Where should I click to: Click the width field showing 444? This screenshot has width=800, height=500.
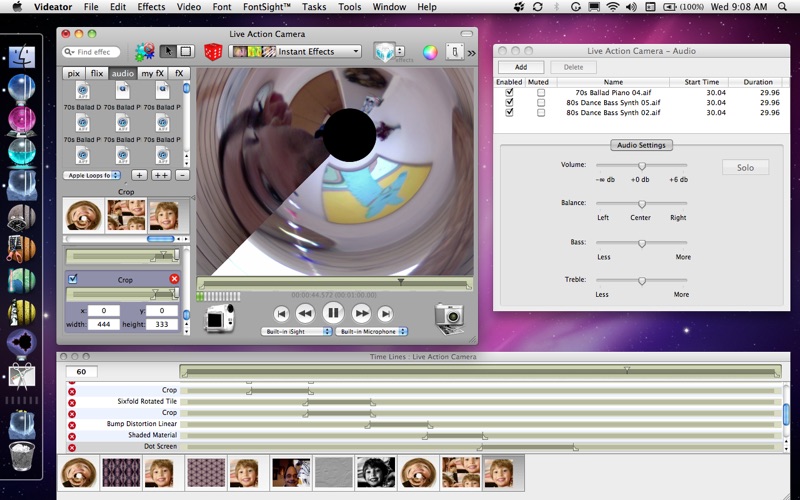[x=104, y=324]
